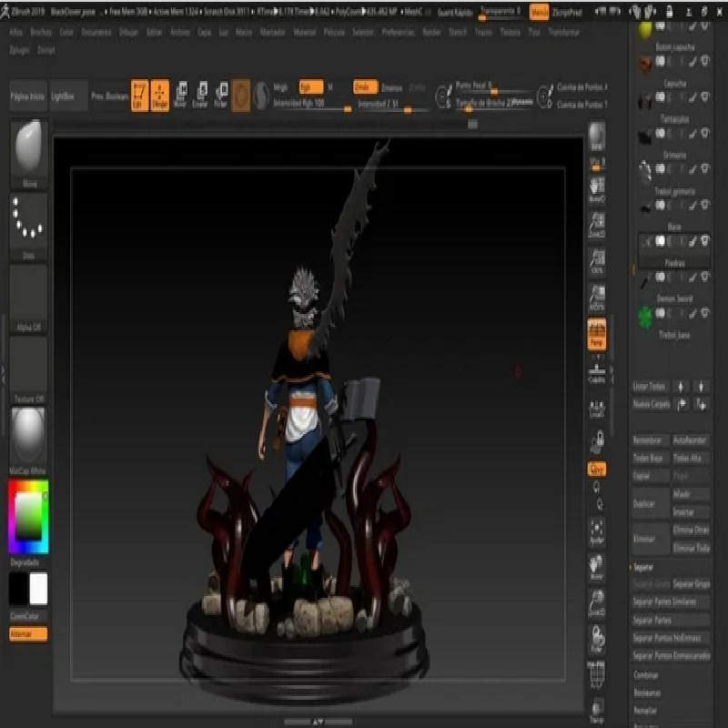Click the Edit mode icon
Screen dimensions: 728x728
pos(139,95)
